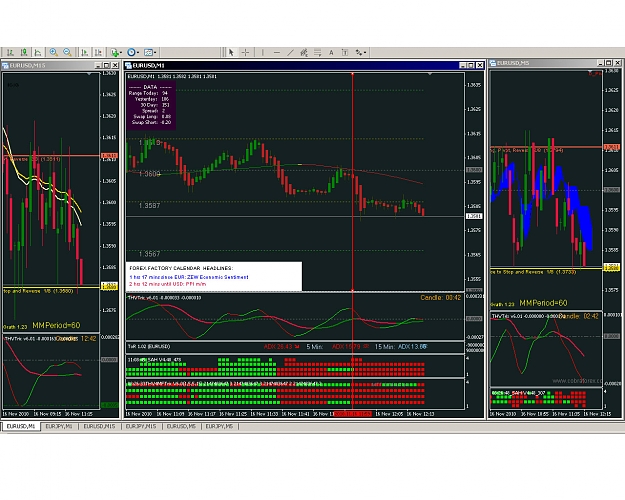The height and width of the screenshot is (500, 625).
Task: Expand the templates dropdown arrow
Action: pyautogui.click(x=155, y=53)
